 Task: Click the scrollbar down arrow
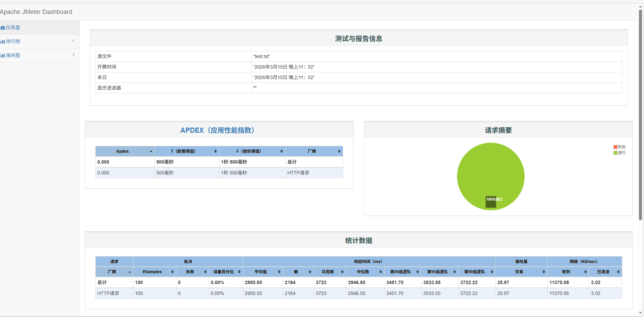(640, 313)
